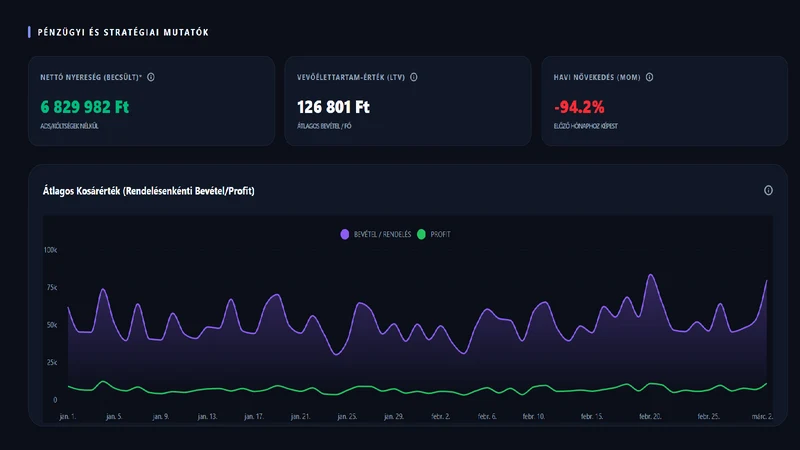Select the Átlagos Kosárérték chart title

tap(148, 191)
